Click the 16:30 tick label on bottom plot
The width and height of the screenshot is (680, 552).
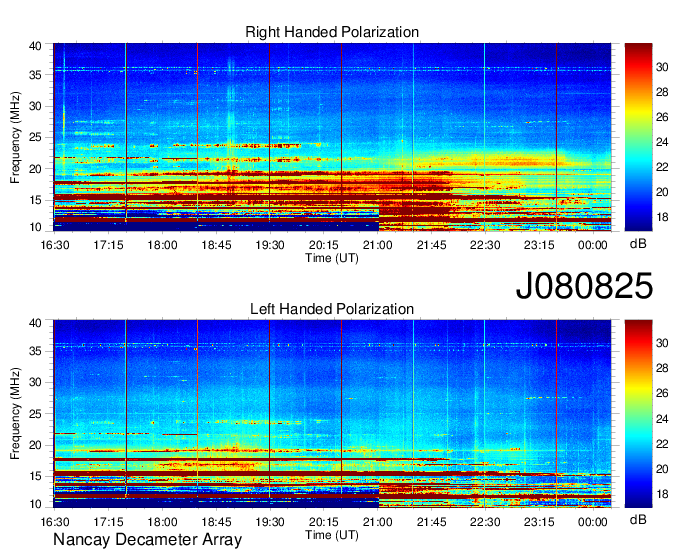[x=55, y=522]
